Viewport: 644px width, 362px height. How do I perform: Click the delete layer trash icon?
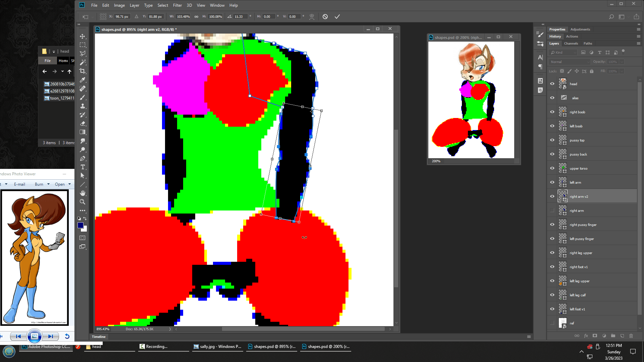pos(631,336)
